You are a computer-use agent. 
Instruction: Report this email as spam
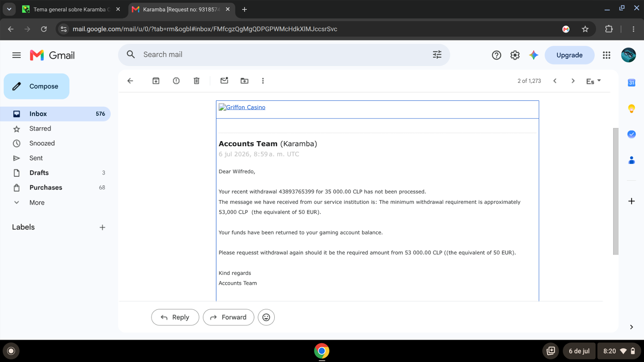(x=176, y=81)
